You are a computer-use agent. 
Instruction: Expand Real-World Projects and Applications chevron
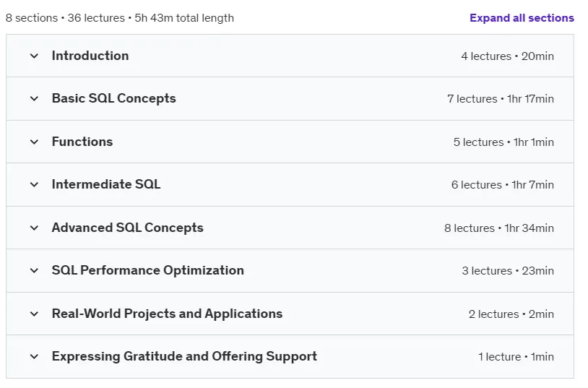tap(34, 314)
